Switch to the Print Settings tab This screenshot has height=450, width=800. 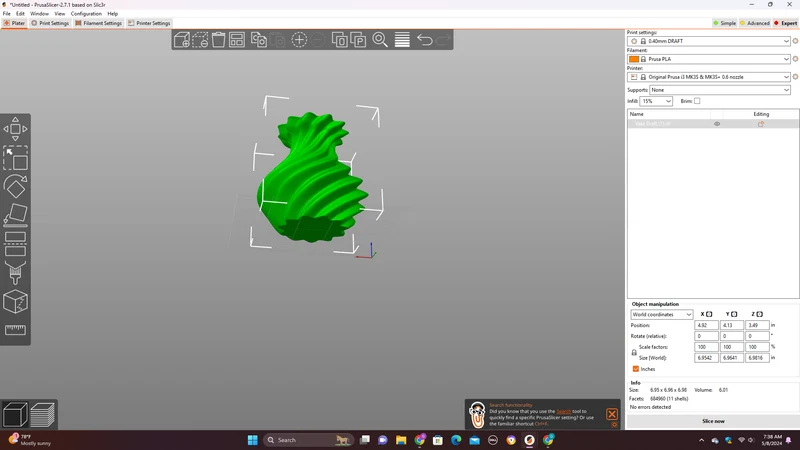(x=50, y=23)
